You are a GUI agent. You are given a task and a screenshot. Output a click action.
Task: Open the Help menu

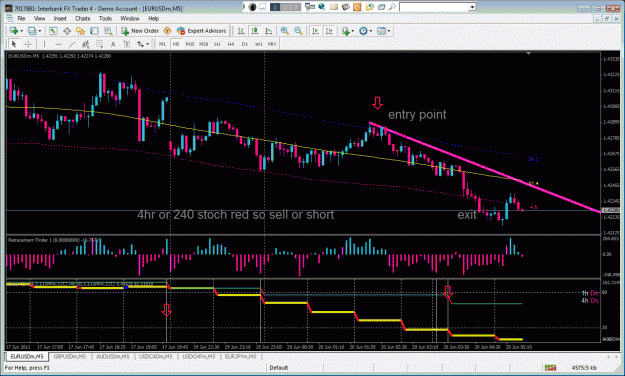(153, 18)
